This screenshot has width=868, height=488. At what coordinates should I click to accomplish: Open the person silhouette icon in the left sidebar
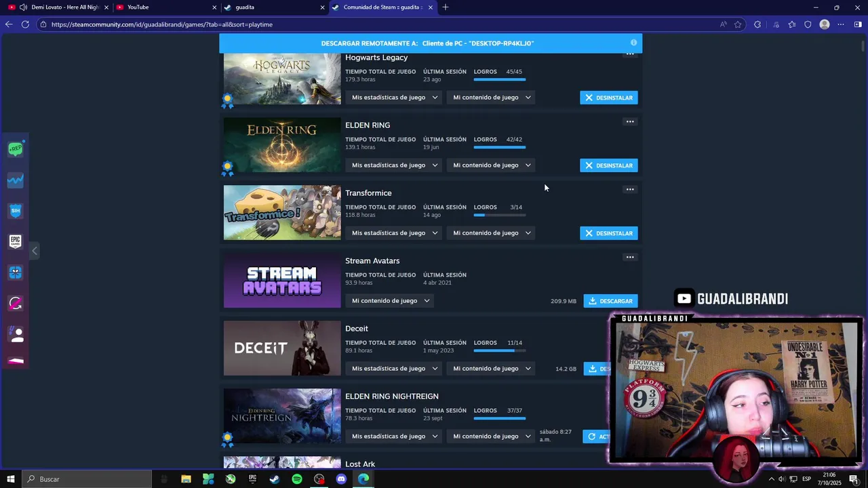[16, 333]
